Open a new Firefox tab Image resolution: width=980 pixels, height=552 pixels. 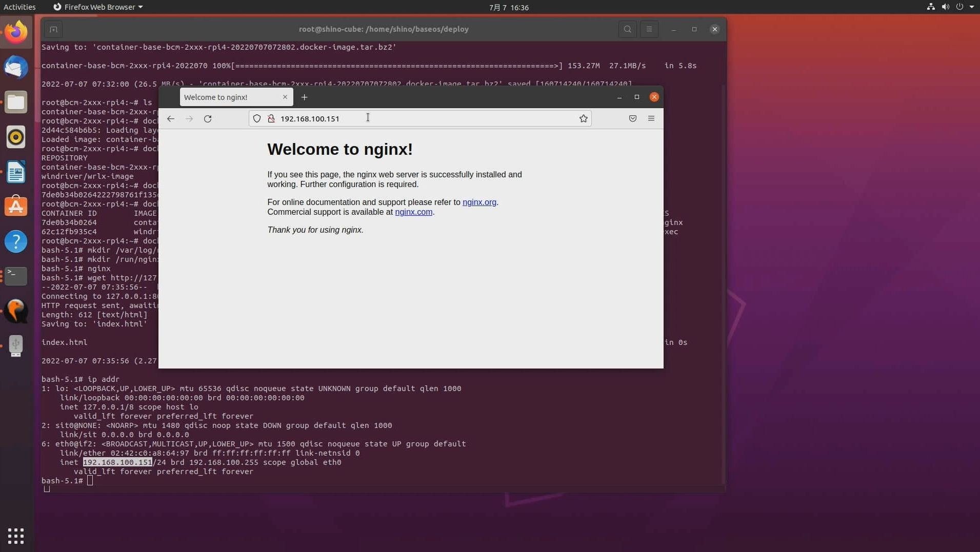(304, 97)
